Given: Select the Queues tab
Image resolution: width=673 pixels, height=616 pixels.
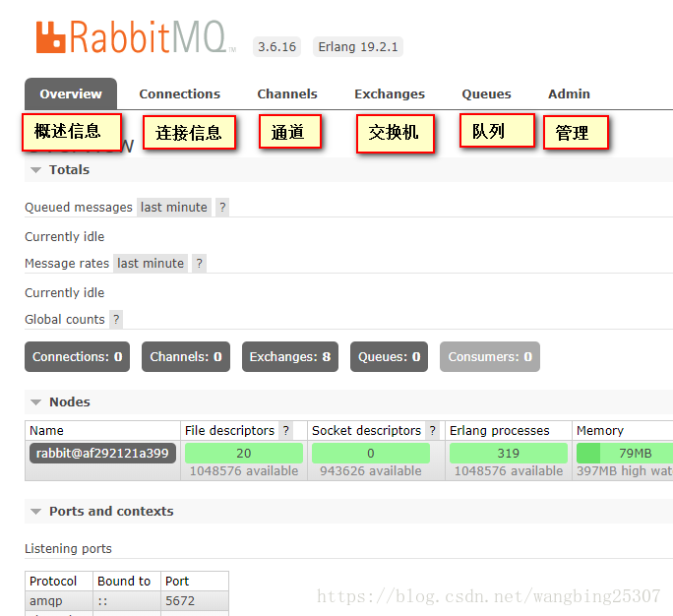Looking at the screenshot, I should point(486,94).
